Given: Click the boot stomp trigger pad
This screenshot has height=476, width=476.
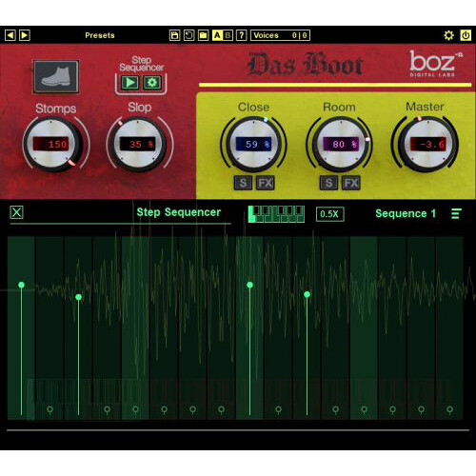Looking at the screenshot, I should pos(56,76).
